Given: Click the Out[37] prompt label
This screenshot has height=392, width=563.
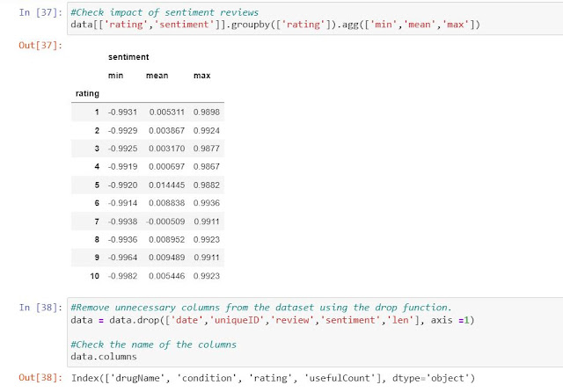Looking at the screenshot, I should click(40, 45).
